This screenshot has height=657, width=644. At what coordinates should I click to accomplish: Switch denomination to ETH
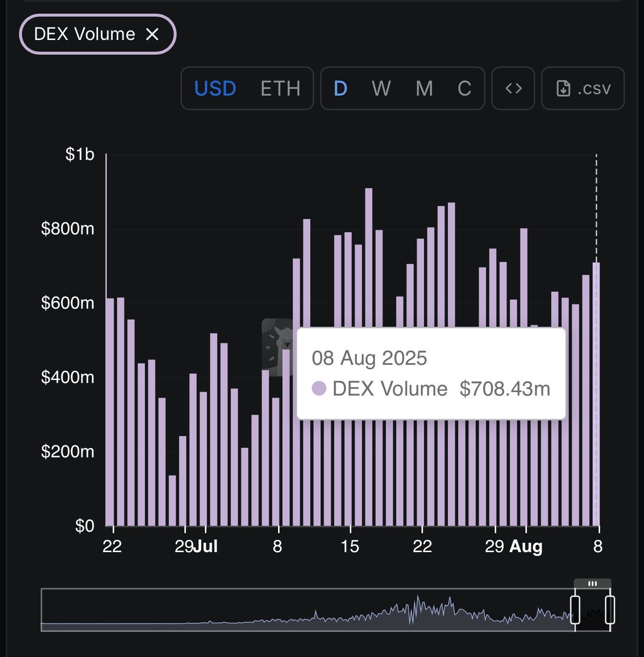280,88
